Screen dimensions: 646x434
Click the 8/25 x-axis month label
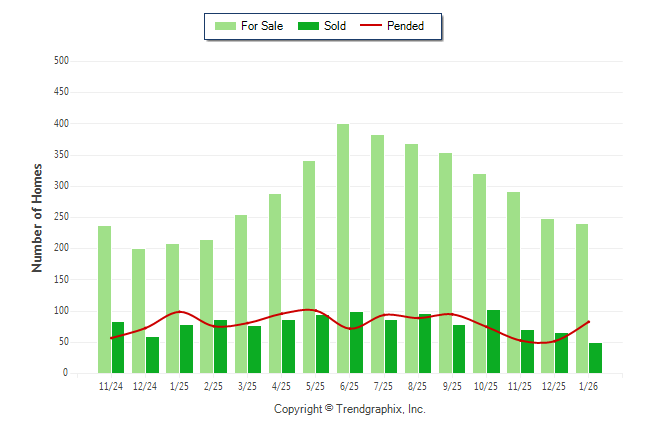coord(417,386)
